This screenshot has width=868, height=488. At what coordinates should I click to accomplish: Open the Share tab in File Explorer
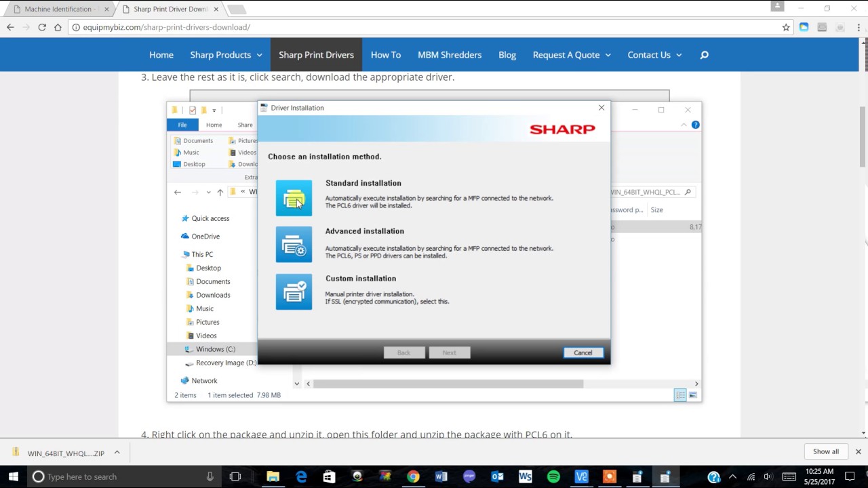(245, 125)
